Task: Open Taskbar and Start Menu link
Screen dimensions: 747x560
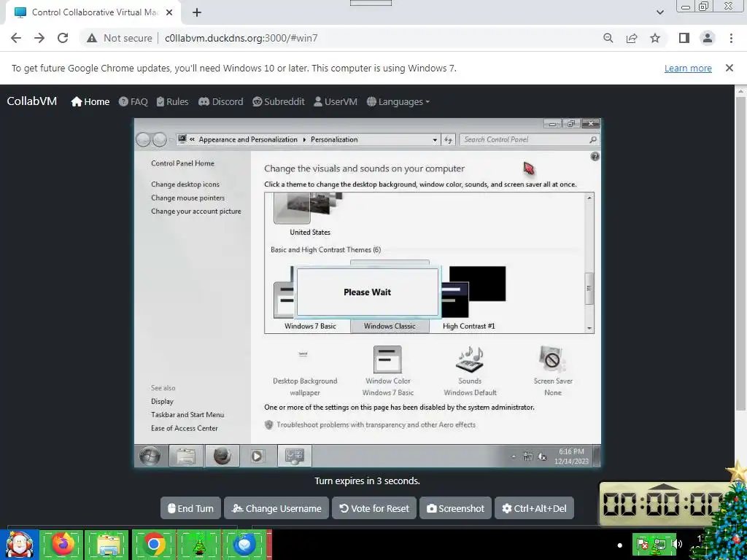Action: pos(187,415)
